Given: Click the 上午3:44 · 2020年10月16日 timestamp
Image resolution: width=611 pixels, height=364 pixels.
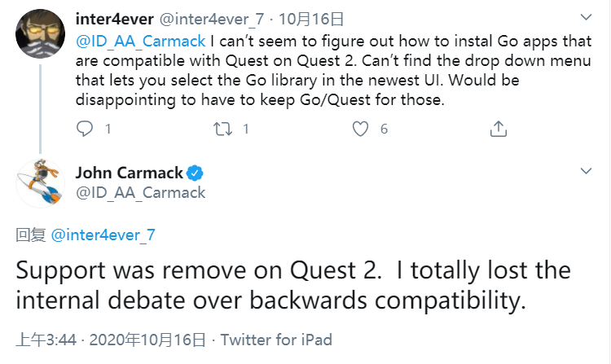Looking at the screenshot, I should coord(114,340).
